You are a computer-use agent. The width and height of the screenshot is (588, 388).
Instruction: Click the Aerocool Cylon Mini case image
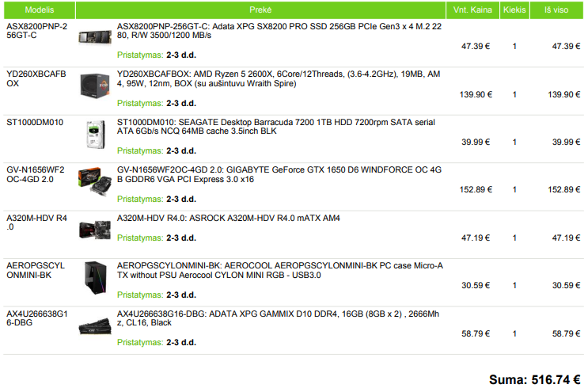pos(96,278)
